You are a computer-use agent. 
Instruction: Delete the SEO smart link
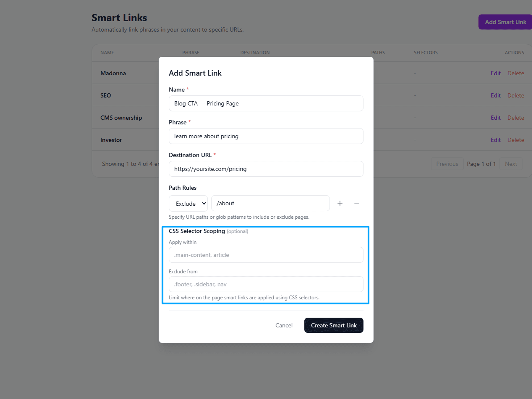516,95
